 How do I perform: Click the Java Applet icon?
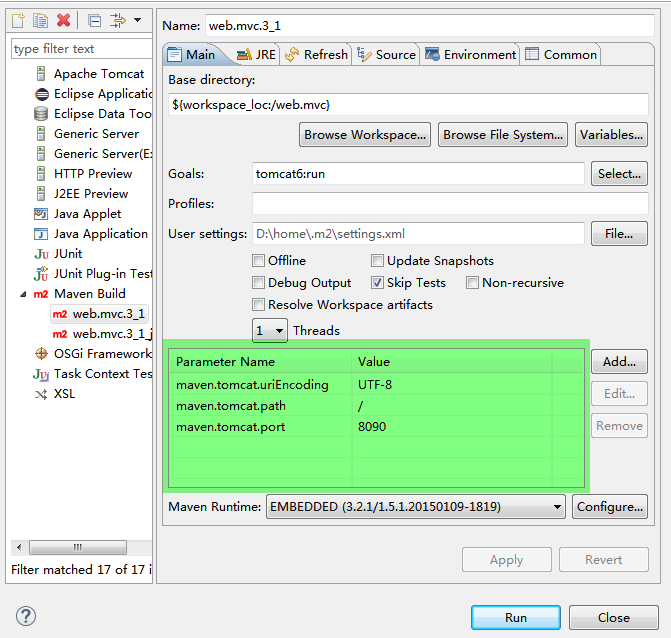click(x=41, y=214)
